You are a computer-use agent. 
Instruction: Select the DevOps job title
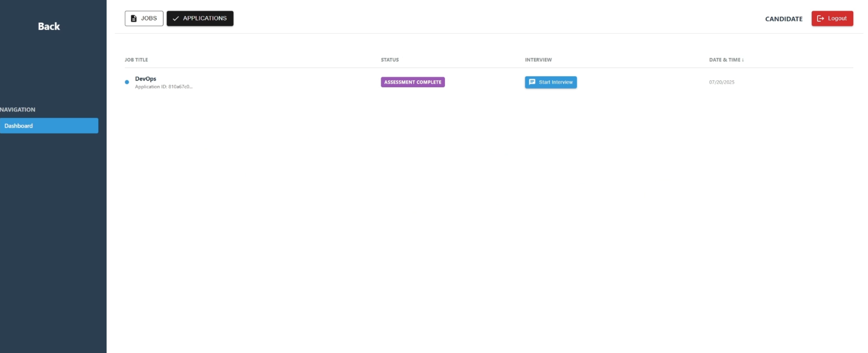pos(145,79)
